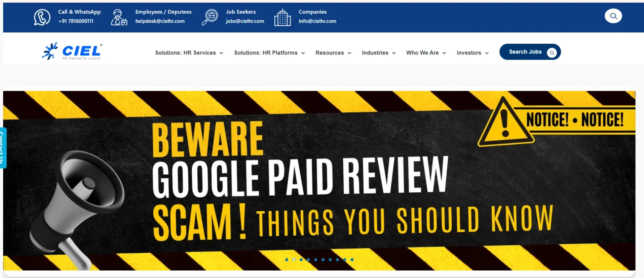Expand the Who We Are dropdown
The image size is (644, 278).
tap(426, 53)
